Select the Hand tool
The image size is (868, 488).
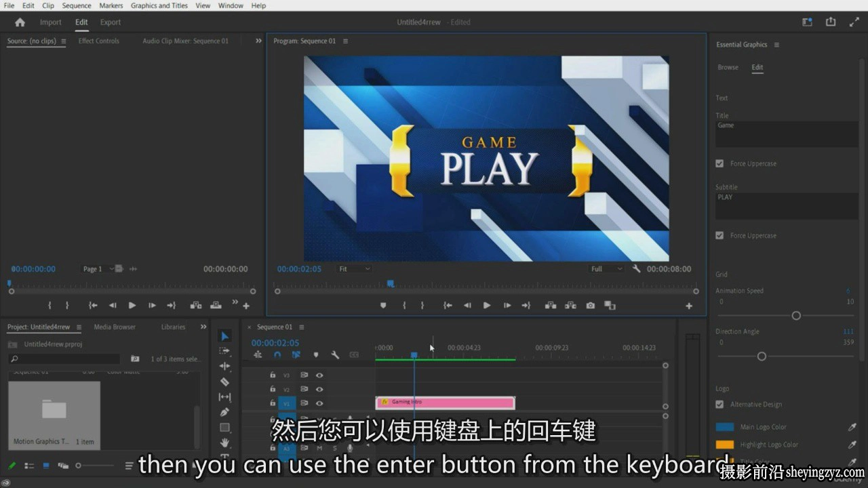click(225, 443)
